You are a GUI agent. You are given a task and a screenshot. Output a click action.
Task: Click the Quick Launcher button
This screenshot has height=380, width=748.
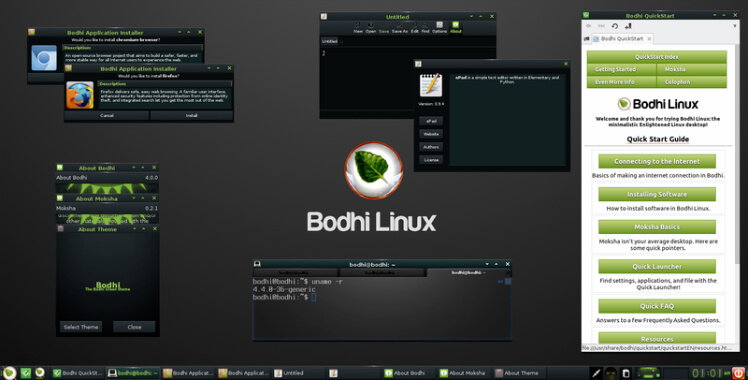pyautogui.click(x=657, y=267)
